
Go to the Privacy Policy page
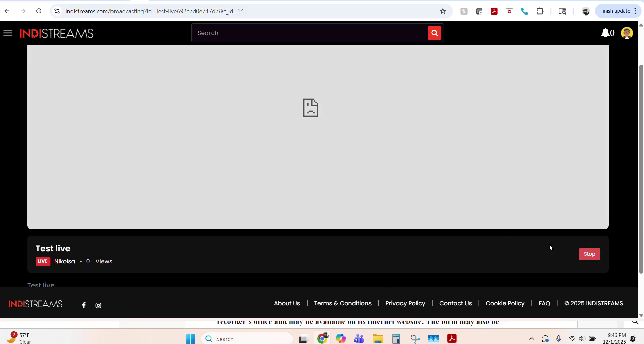(405, 303)
